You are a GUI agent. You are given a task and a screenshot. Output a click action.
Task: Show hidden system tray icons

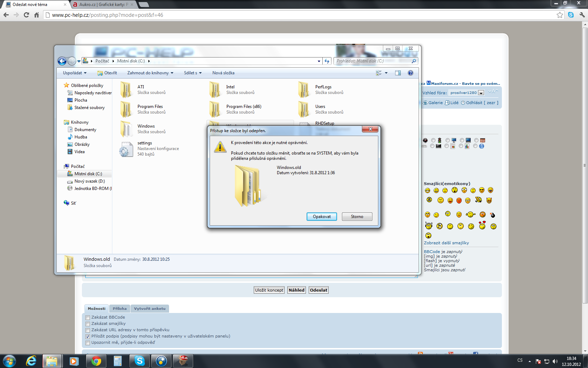point(530,361)
